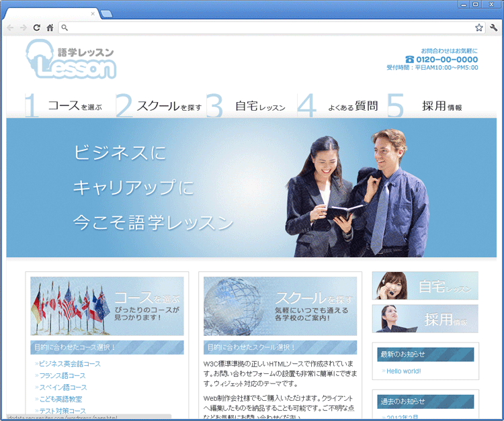Focus the address bar field
The width and height of the screenshot is (504, 421).
271,28
